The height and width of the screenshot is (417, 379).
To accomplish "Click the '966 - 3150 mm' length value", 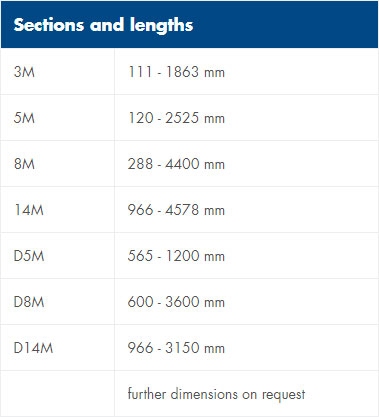I will [x=176, y=348].
